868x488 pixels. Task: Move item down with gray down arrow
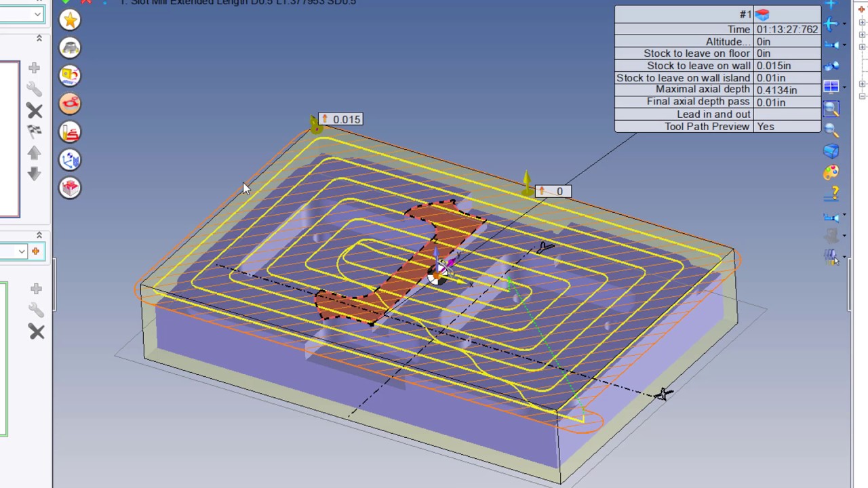(x=34, y=174)
